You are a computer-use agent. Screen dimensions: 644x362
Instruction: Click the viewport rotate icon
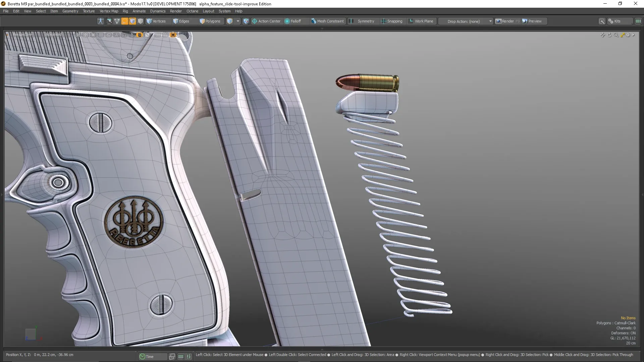(x=609, y=35)
